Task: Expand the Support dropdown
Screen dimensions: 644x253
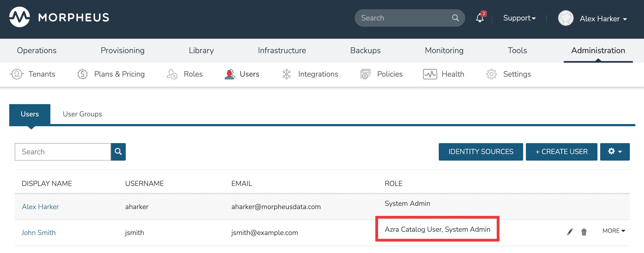Action: (519, 18)
